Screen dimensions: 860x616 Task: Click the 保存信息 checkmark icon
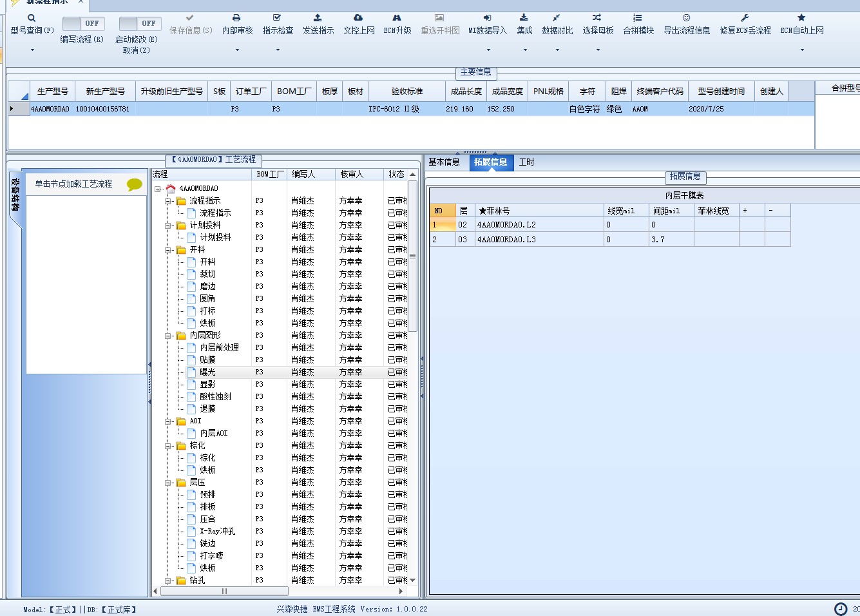pos(189,18)
